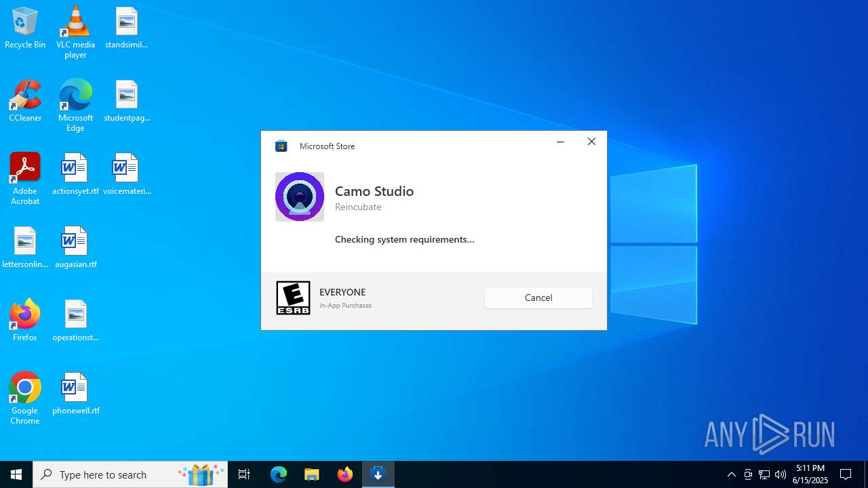Click the taskbar search box

[130, 474]
